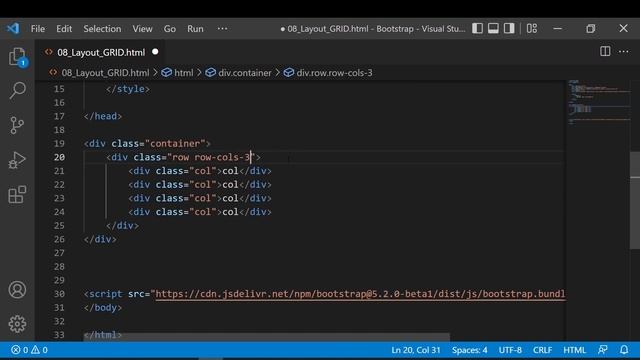Open the Explorer view in activity bar
Viewport: 640px width, 360px height.
17,56
